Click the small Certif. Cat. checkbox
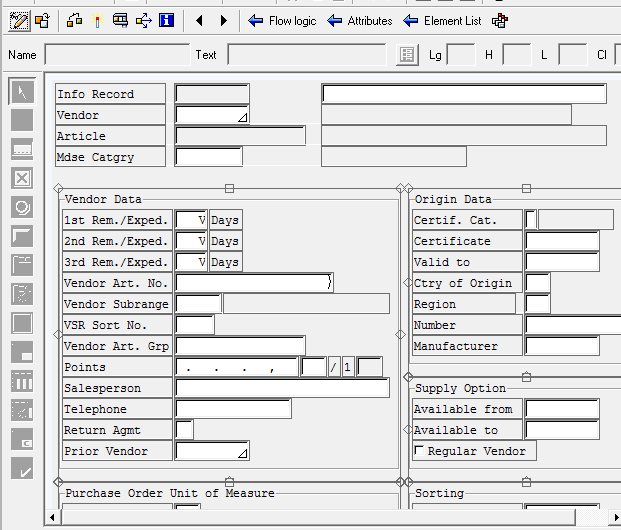This screenshot has height=530, width=621. click(531, 219)
